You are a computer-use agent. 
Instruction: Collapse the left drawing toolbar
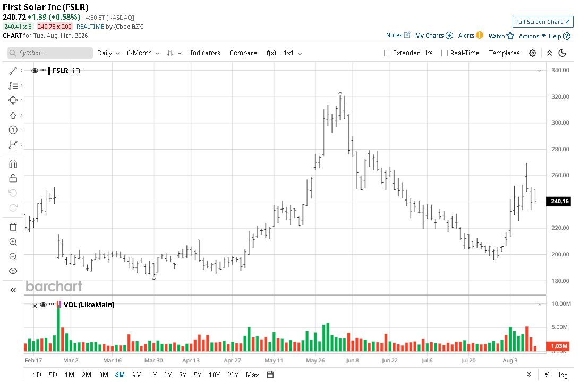point(13,290)
